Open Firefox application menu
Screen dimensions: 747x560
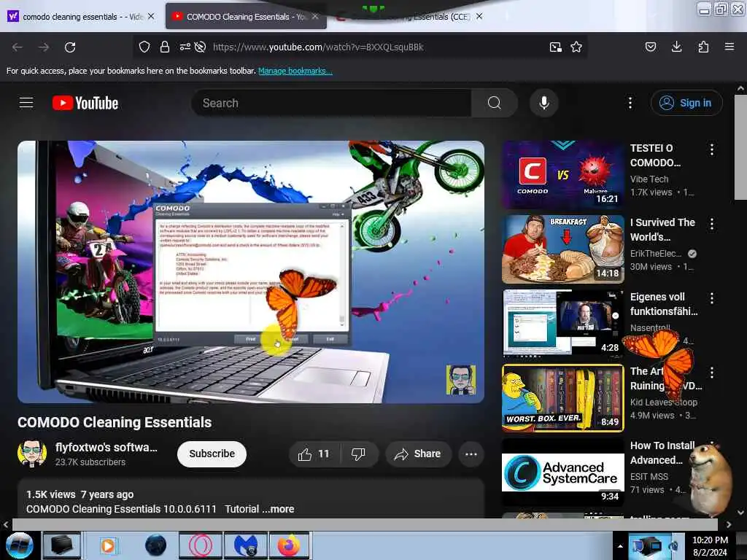pyautogui.click(x=729, y=47)
